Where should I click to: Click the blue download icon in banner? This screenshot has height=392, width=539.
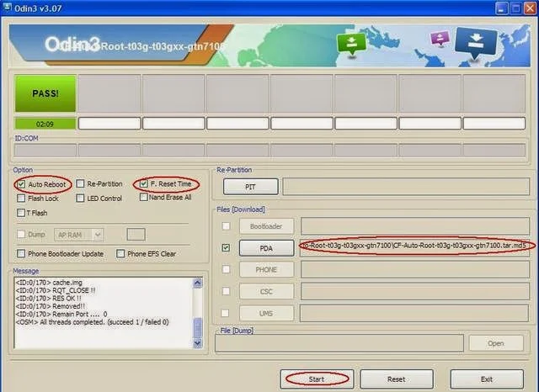click(x=476, y=42)
